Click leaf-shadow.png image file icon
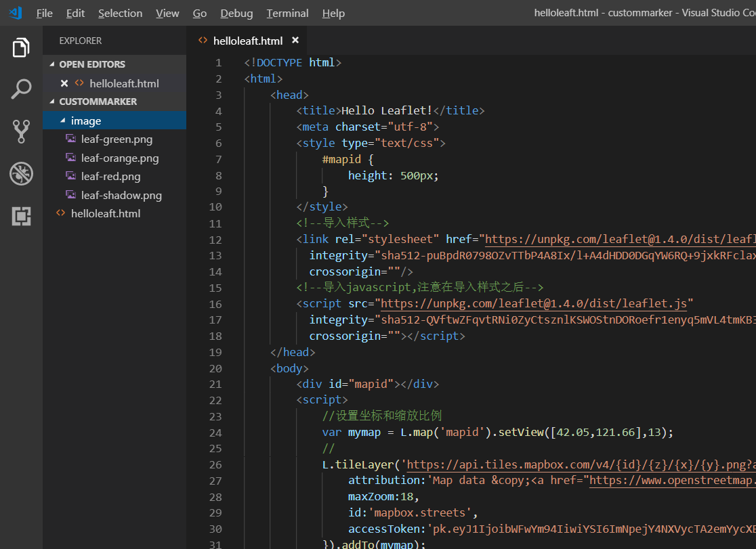The width and height of the screenshot is (756, 549). 71,195
